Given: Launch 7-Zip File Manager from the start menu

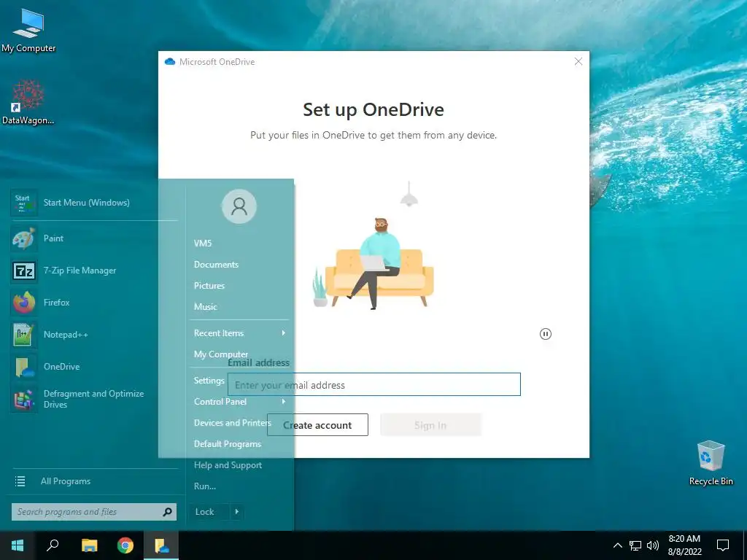Looking at the screenshot, I should pyautogui.click(x=94, y=271).
